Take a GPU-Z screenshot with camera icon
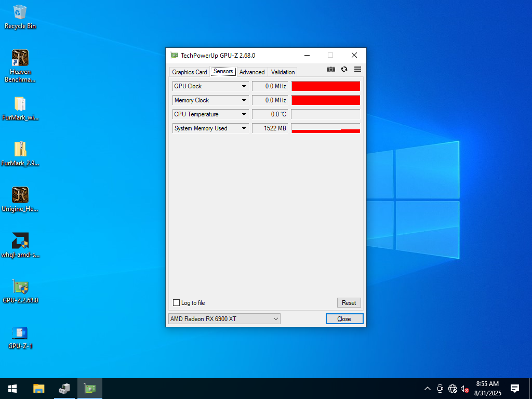The image size is (532, 399). point(331,69)
